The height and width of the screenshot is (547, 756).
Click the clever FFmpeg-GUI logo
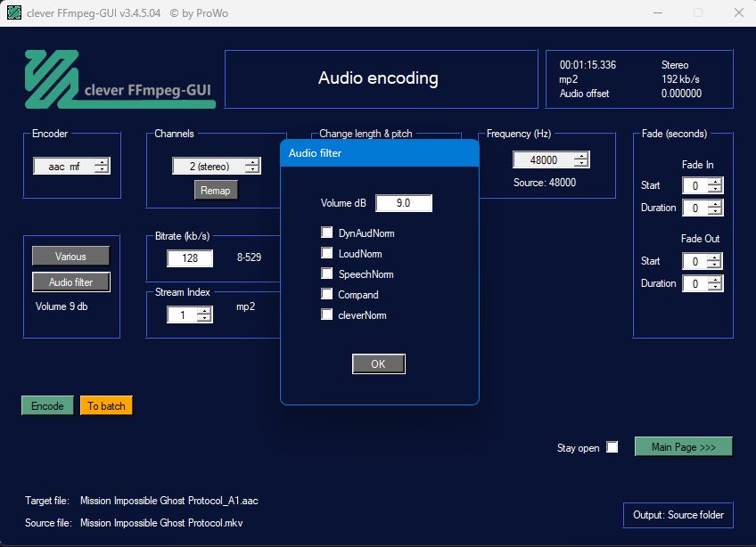pyautogui.click(x=120, y=79)
